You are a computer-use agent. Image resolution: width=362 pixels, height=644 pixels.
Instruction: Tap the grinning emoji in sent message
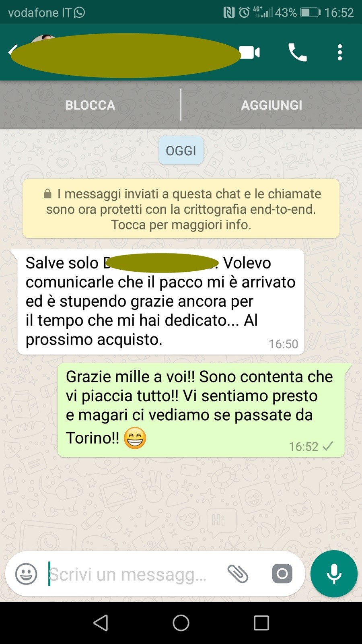(x=135, y=438)
